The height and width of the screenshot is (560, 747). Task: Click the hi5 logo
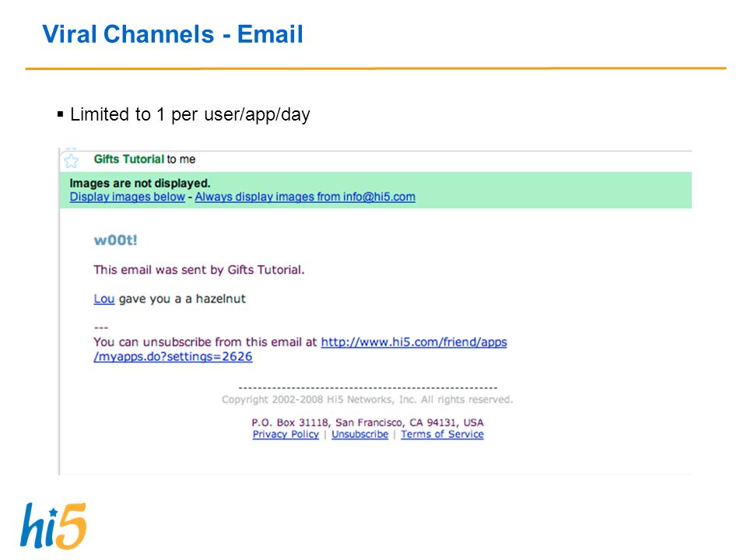point(54,527)
